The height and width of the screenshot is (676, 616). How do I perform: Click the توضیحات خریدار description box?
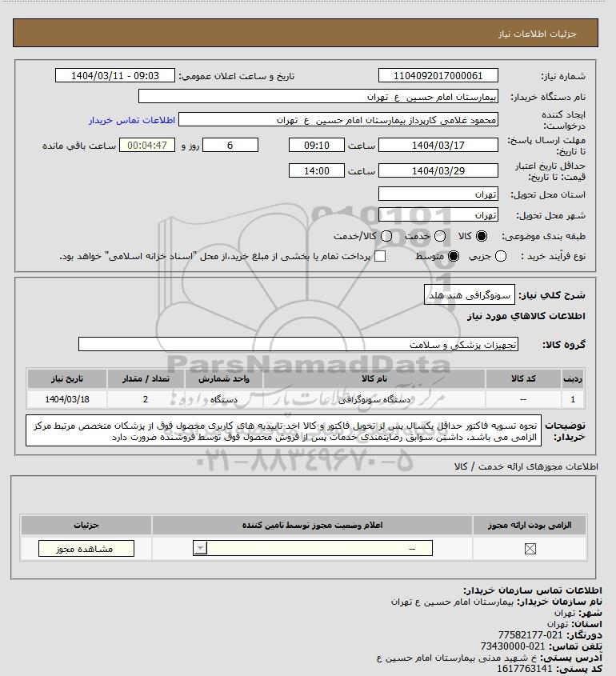point(284,430)
